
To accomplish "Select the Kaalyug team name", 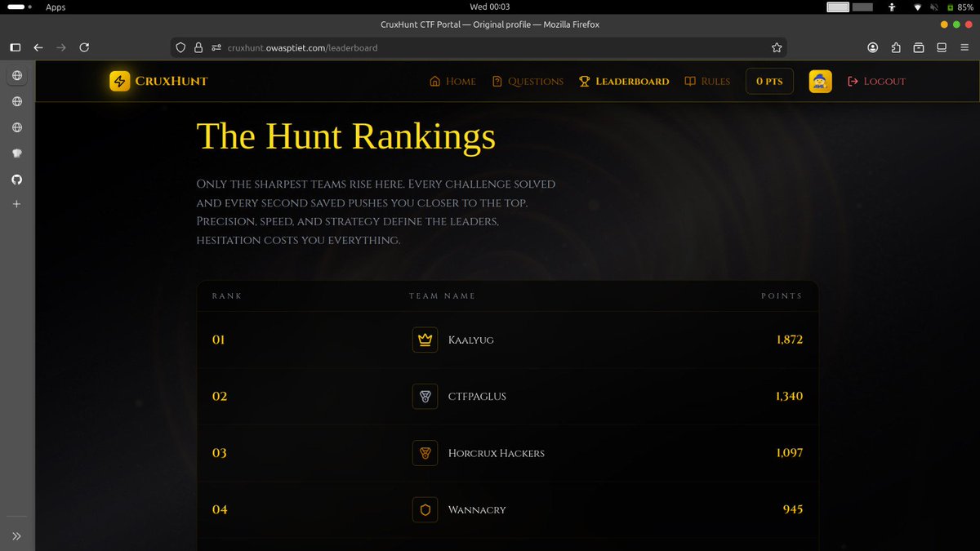I will (x=471, y=340).
